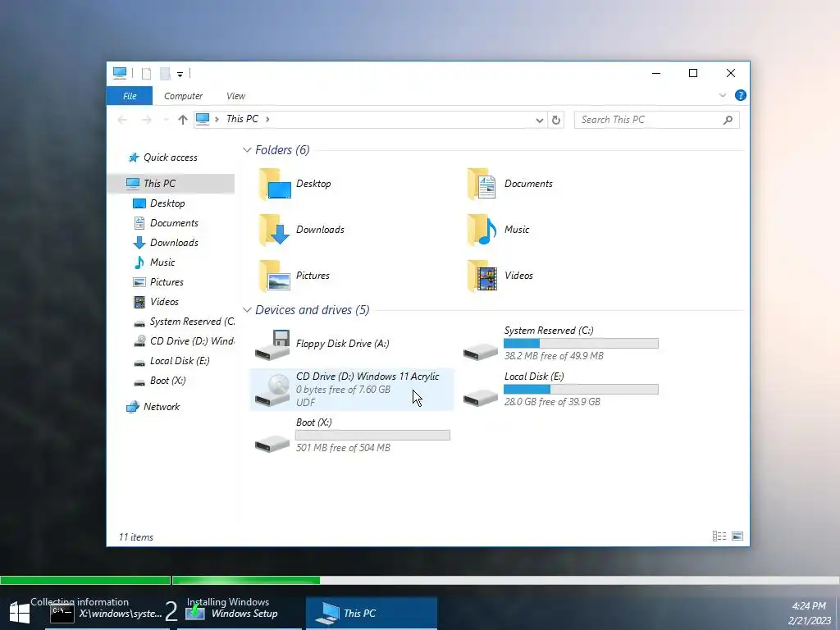Select System Reserved (C:) in sidebar

tap(183, 322)
